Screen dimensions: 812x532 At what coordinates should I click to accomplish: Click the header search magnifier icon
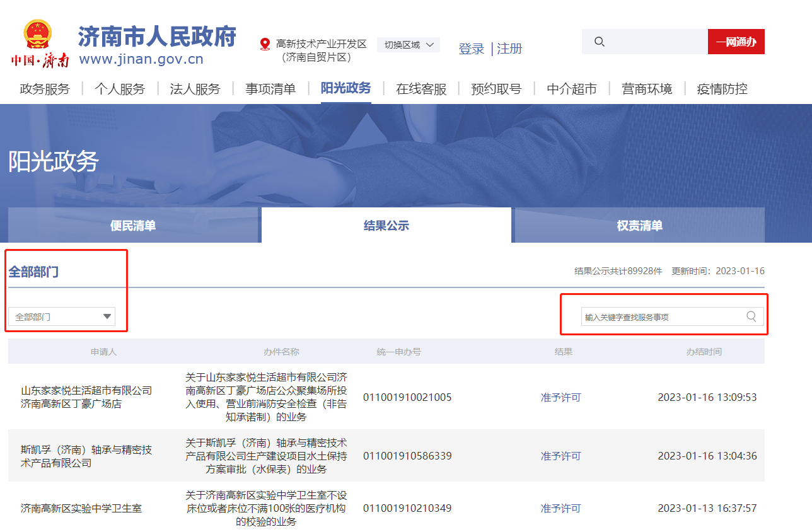pyautogui.click(x=600, y=42)
